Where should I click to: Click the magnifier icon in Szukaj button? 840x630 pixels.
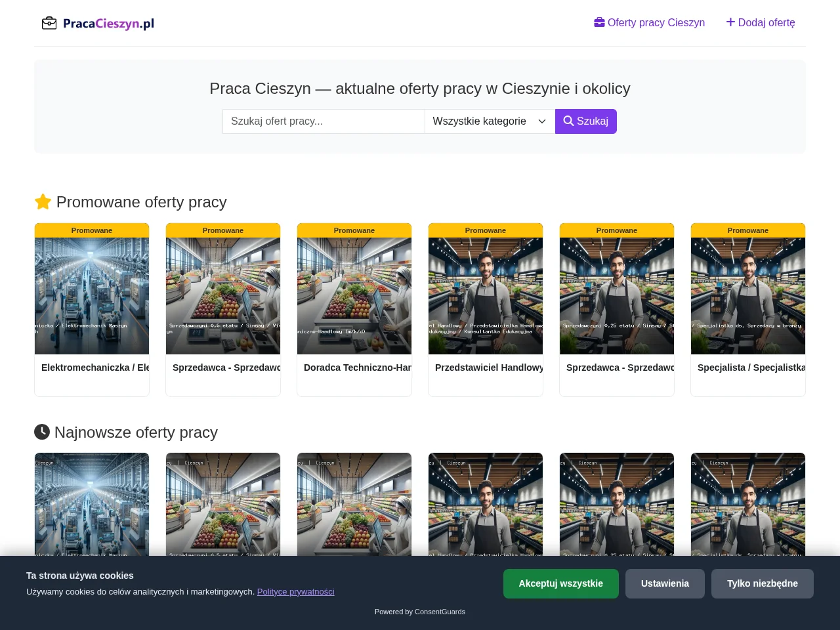pyautogui.click(x=568, y=121)
